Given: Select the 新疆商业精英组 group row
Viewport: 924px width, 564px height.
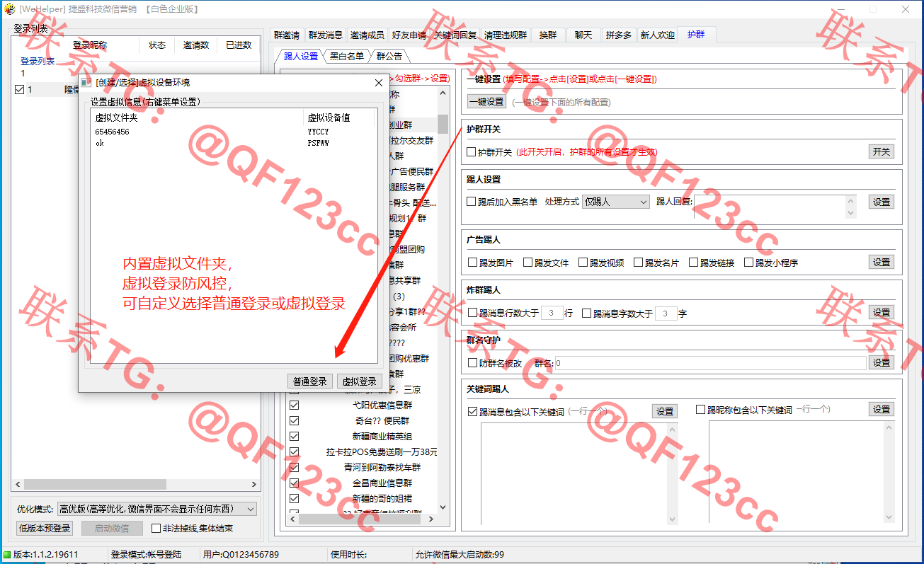Looking at the screenshot, I should pos(382,437).
